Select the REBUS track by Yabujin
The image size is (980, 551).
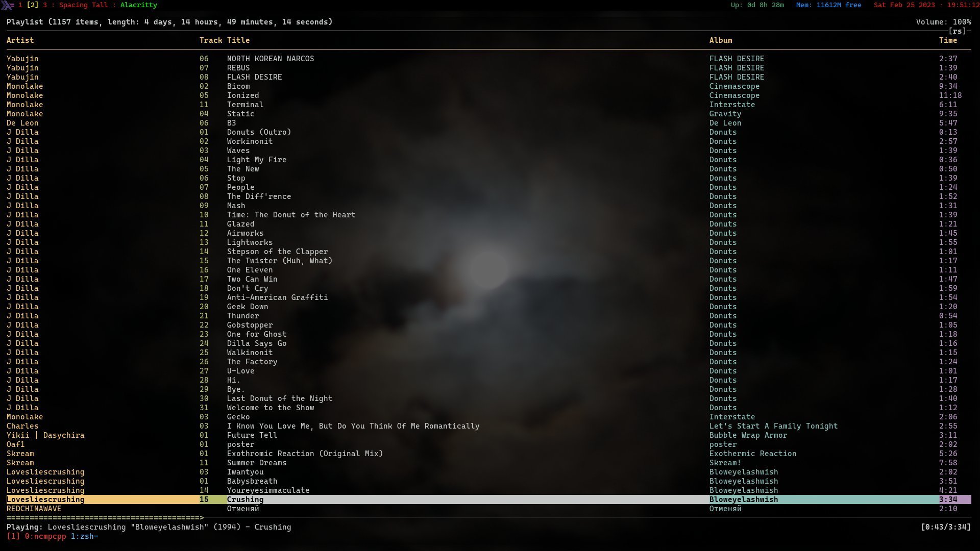[x=488, y=68]
